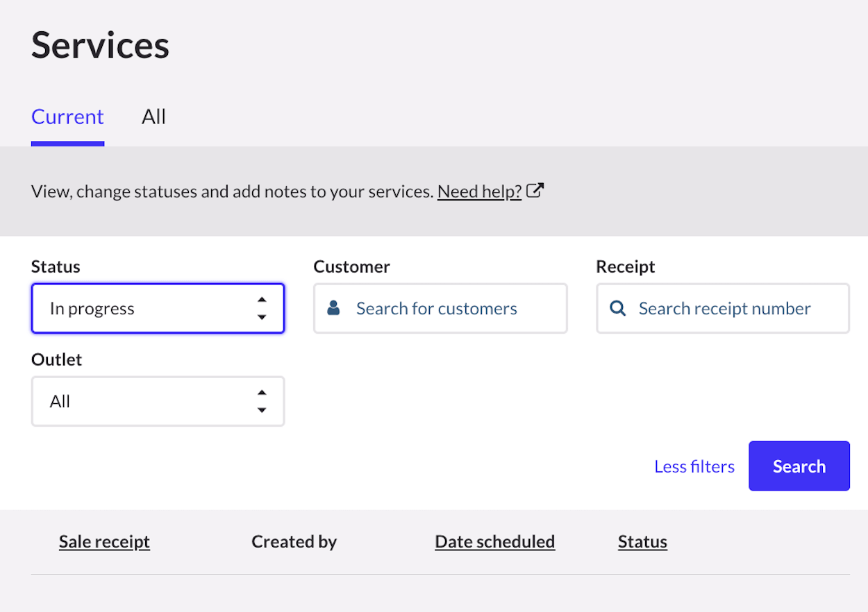The height and width of the screenshot is (612, 868).
Task: Open the external link icon beside Need help
Action: pos(535,191)
